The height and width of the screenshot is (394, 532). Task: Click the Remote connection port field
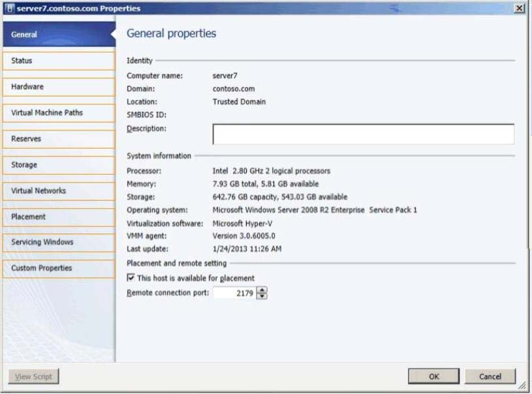[234, 293]
